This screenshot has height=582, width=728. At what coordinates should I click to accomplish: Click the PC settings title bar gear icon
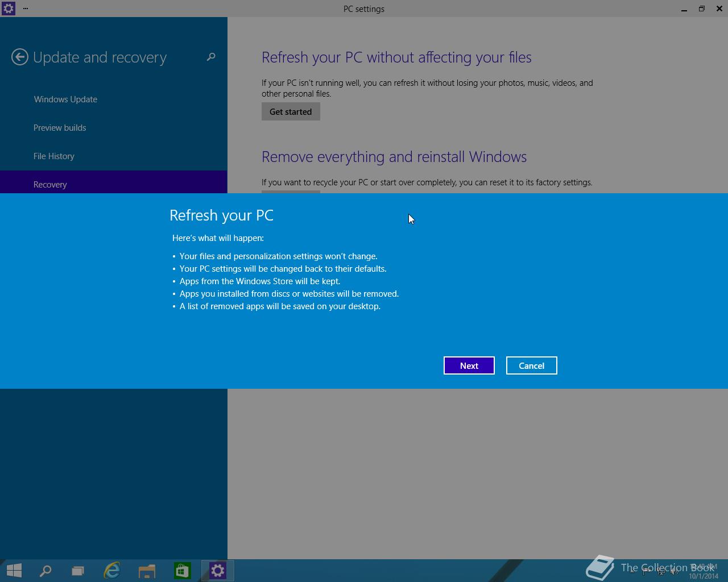point(9,9)
